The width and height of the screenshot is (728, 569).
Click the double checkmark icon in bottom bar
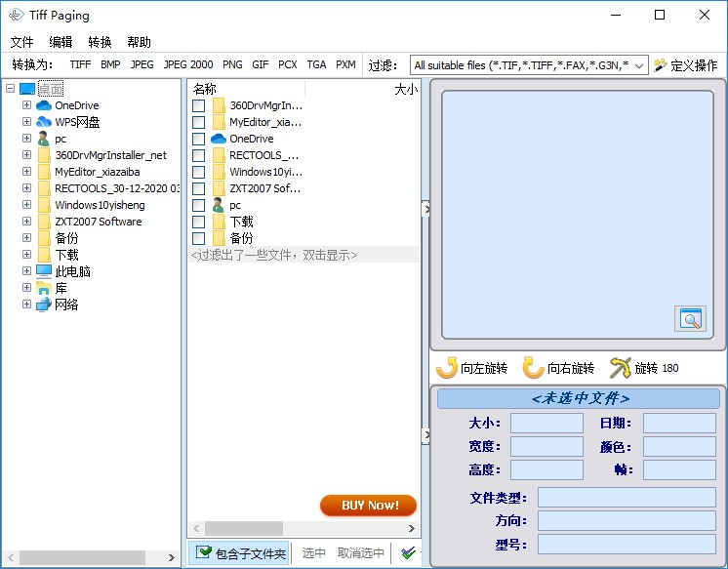tap(408, 552)
